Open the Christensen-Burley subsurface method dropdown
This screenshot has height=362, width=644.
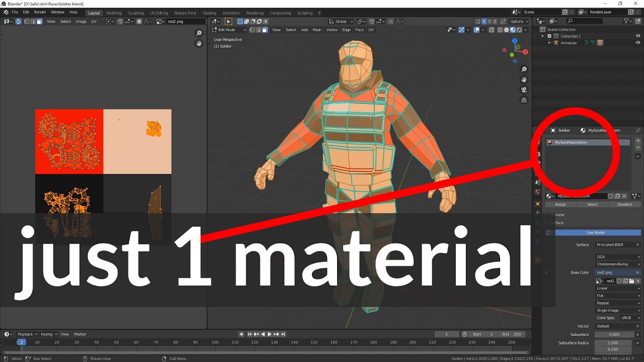[618, 264]
